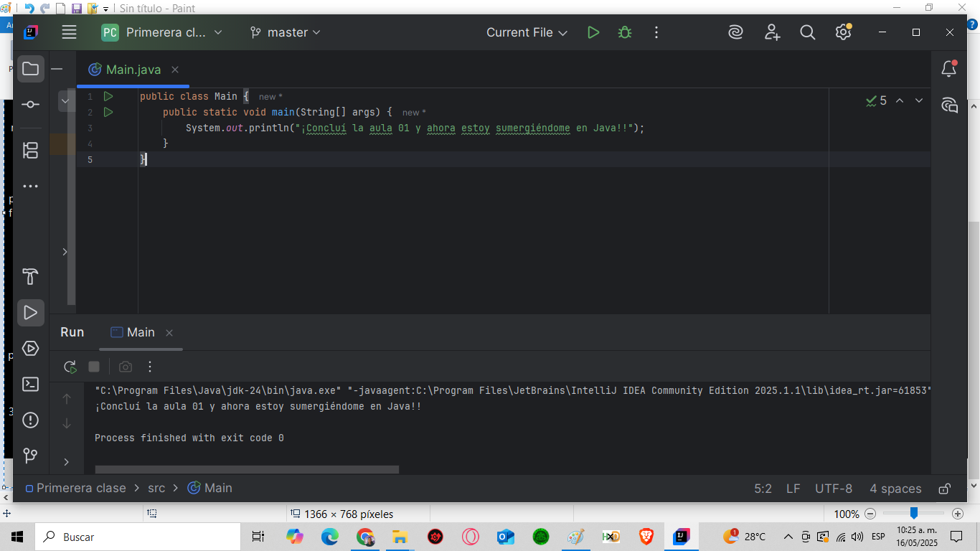Expand the collapsed strip chevron on editor left edge
Viewport: 980px width, 551px height.
pyautogui.click(x=65, y=251)
